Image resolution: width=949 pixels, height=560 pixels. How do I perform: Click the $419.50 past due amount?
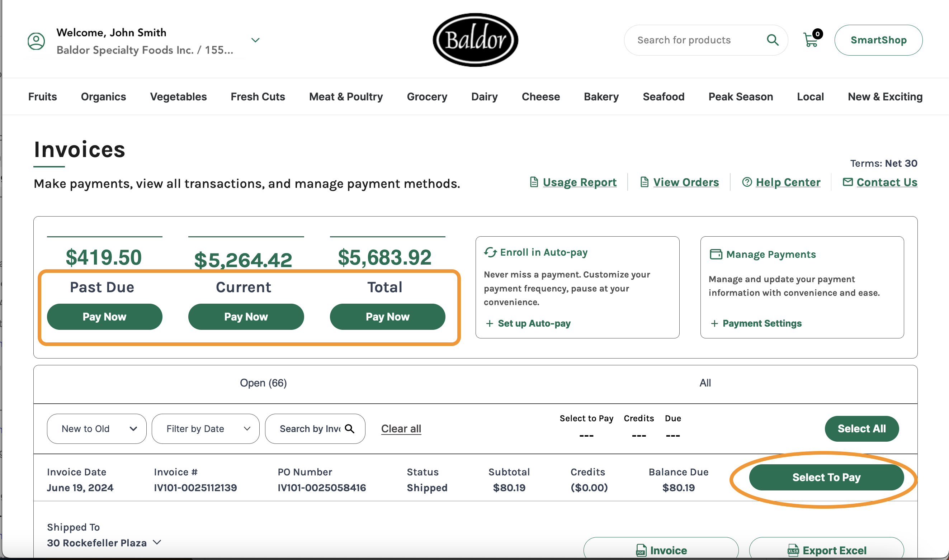103,257
